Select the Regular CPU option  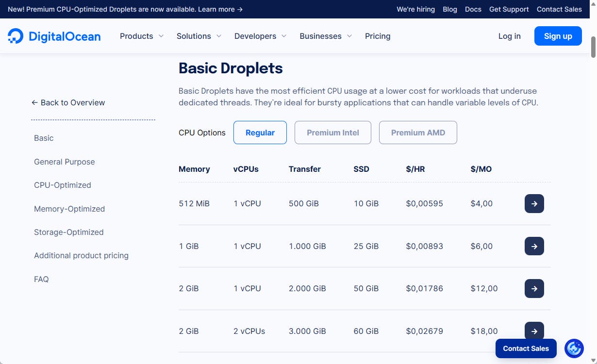point(260,132)
